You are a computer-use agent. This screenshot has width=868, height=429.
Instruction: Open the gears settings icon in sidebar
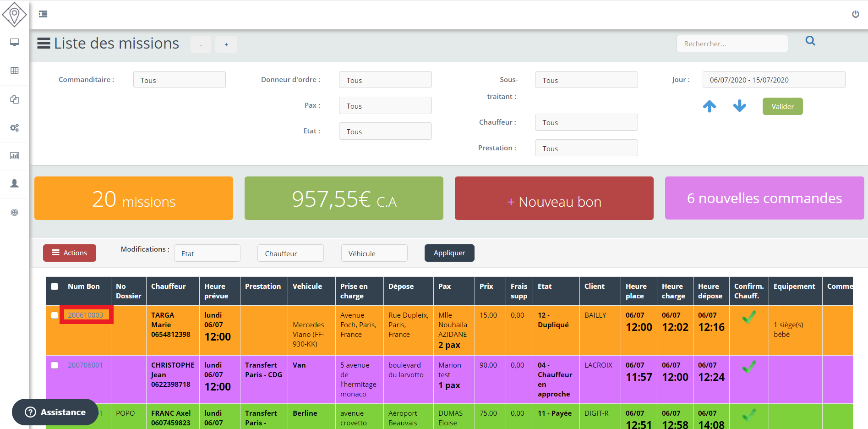15,127
